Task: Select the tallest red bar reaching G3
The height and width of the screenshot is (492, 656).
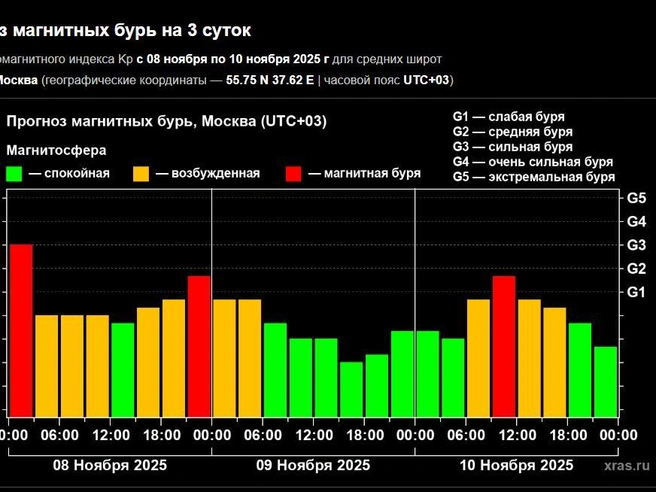Action: [21, 331]
